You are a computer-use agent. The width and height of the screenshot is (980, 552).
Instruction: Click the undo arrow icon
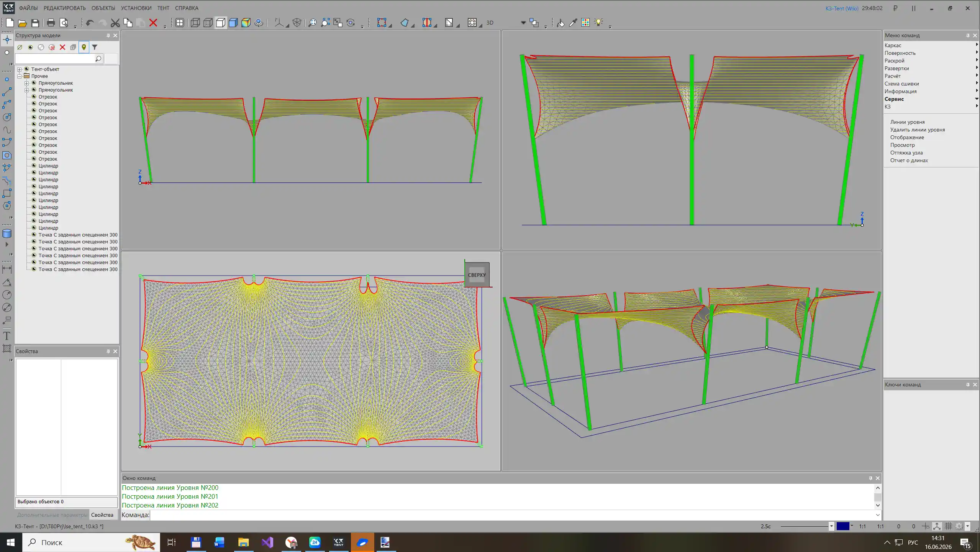(90, 23)
